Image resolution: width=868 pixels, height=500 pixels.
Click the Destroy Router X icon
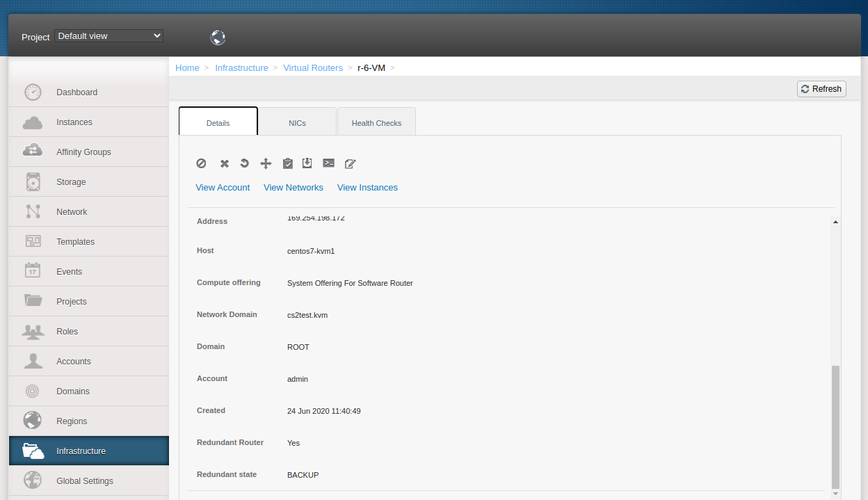[225, 163]
